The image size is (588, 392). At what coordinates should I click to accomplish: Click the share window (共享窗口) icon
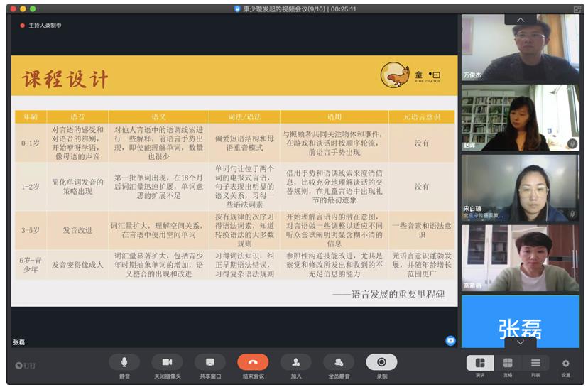209,362
